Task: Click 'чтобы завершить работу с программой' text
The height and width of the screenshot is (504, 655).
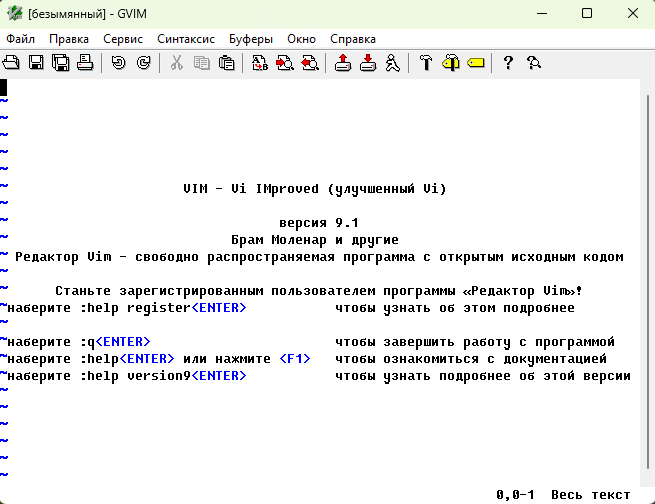Action: click(x=475, y=342)
